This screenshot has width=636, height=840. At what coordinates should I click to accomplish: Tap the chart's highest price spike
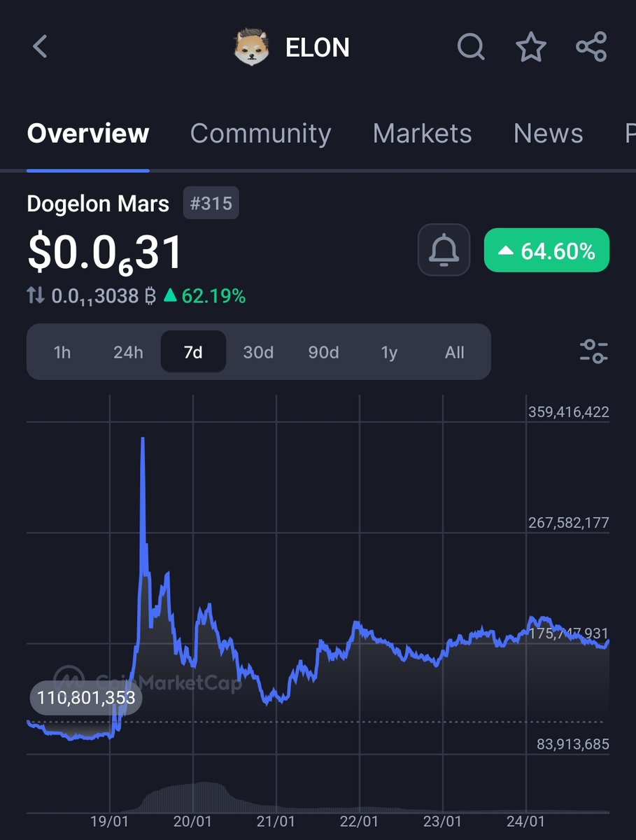[x=143, y=440]
